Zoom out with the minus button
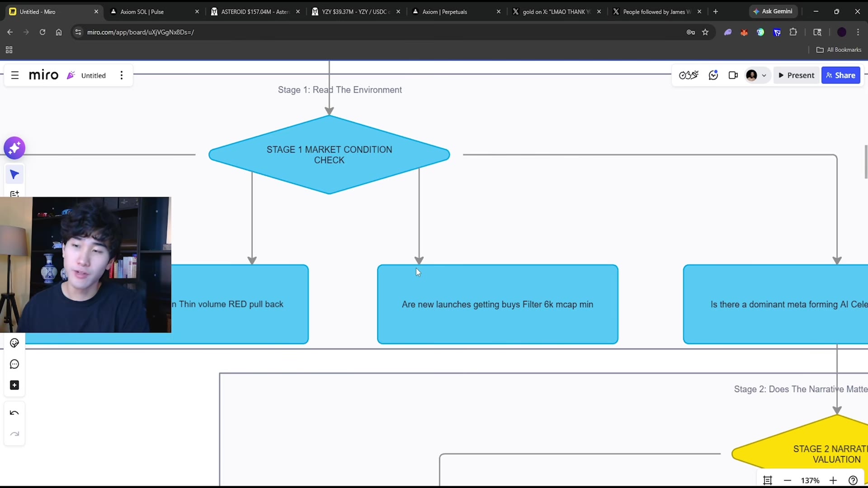868x488 pixels. tap(788, 480)
